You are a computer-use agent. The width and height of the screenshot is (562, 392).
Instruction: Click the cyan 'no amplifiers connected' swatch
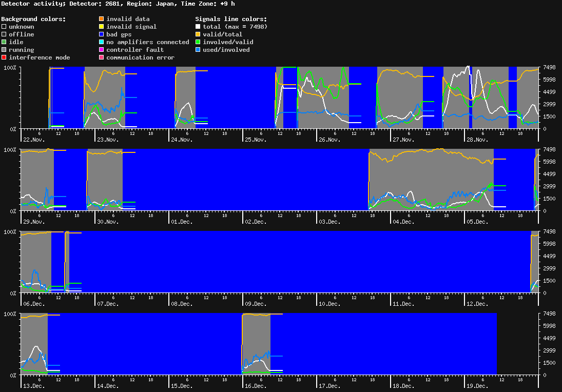coord(101,42)
